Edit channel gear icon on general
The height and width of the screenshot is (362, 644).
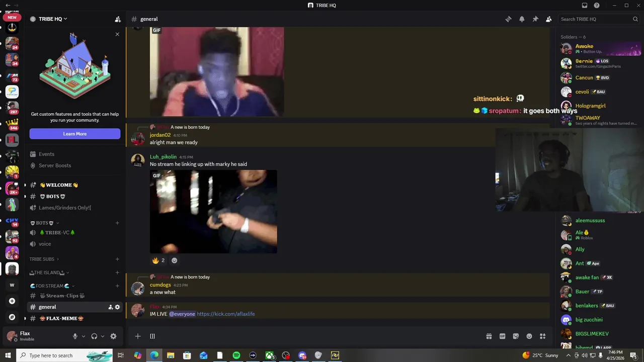[x=118, y=307]
